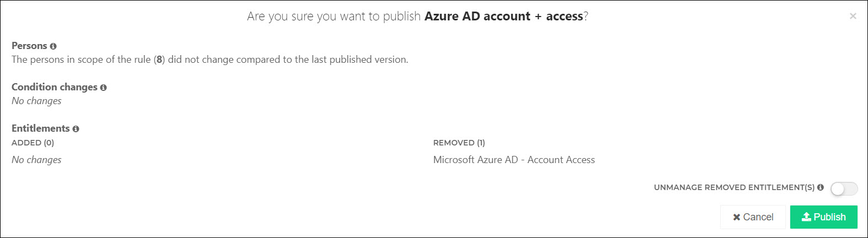
Task: Click the info icon next to Condition changes
Action: (103, 88)
